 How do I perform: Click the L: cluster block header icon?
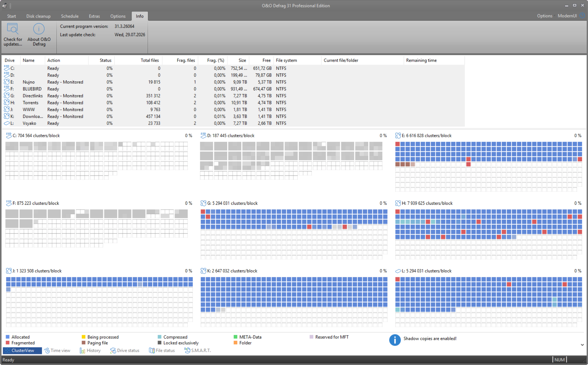pos(398,271)
